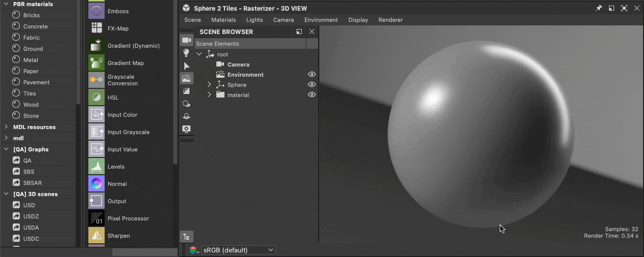The width and height of the screenshot is (644, 257).
Task: Select the camera tool in the 3D view sidebar
Action: pos(186,40)
